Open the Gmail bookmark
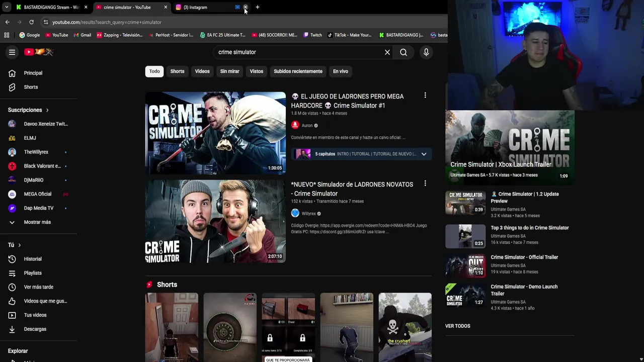Viewport: 644px width, 362px height. [82, 35]
